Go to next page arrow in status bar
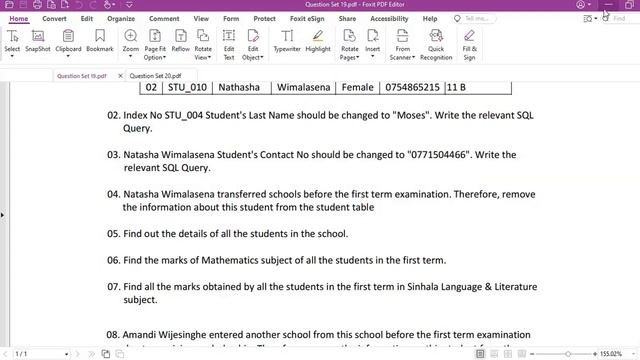 [78, 354]
